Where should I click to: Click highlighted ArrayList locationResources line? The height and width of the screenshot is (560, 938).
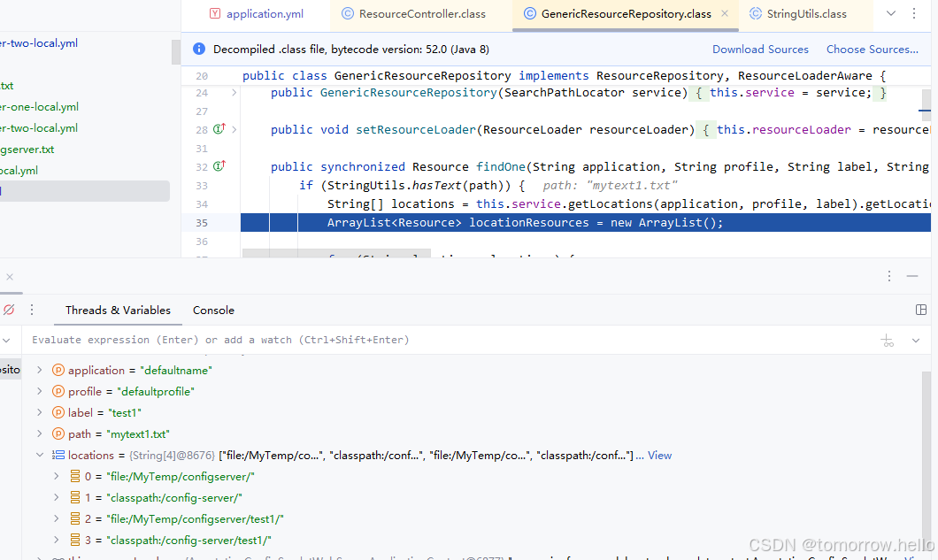[586, 223]
